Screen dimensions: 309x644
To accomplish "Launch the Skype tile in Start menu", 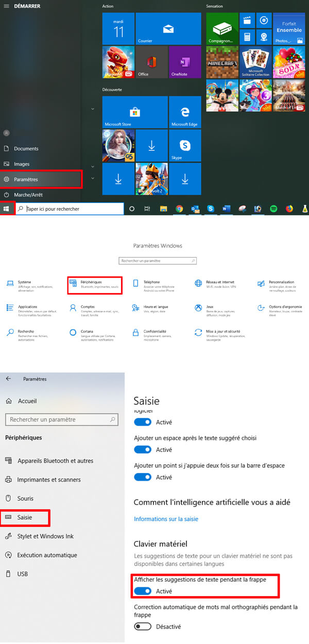I will point(185,145).
